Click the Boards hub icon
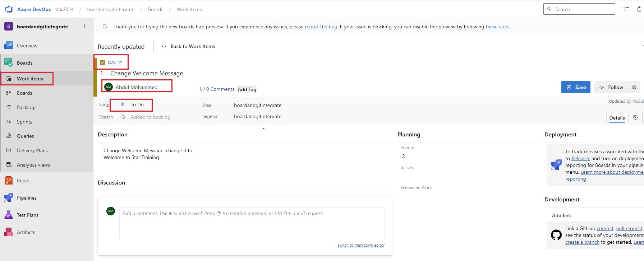The image size is (644, 261). 9,63
